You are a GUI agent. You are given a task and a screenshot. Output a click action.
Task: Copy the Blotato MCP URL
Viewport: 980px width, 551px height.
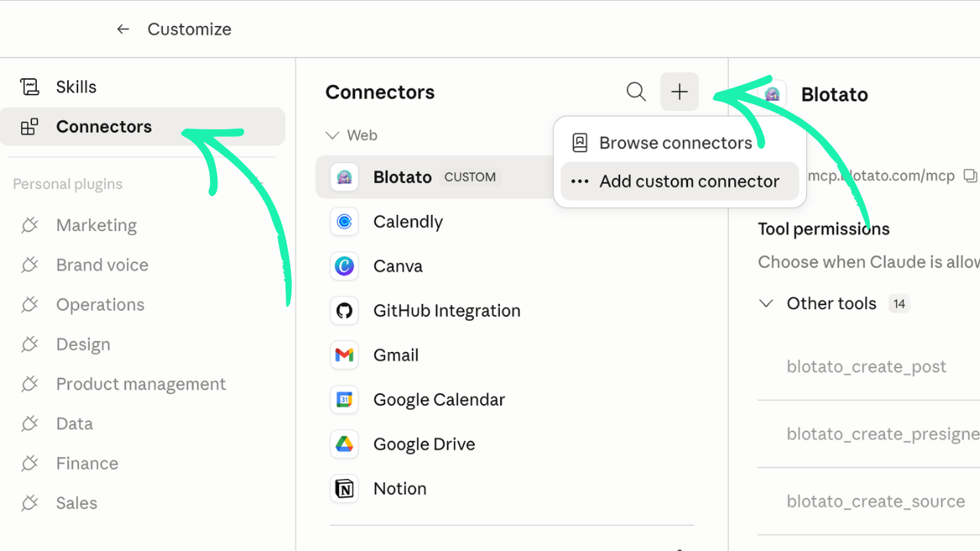pyautogui.click(x=970, y=176)
